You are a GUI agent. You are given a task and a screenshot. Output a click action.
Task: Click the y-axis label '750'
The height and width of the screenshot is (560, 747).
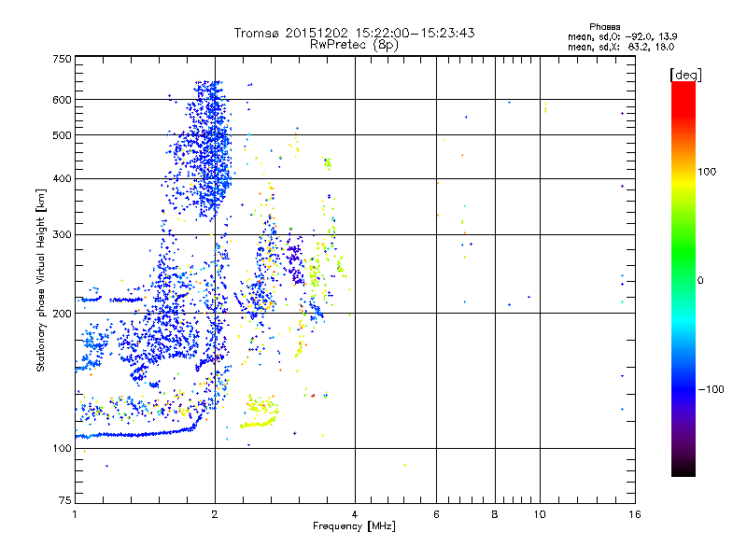click(62, 59)
